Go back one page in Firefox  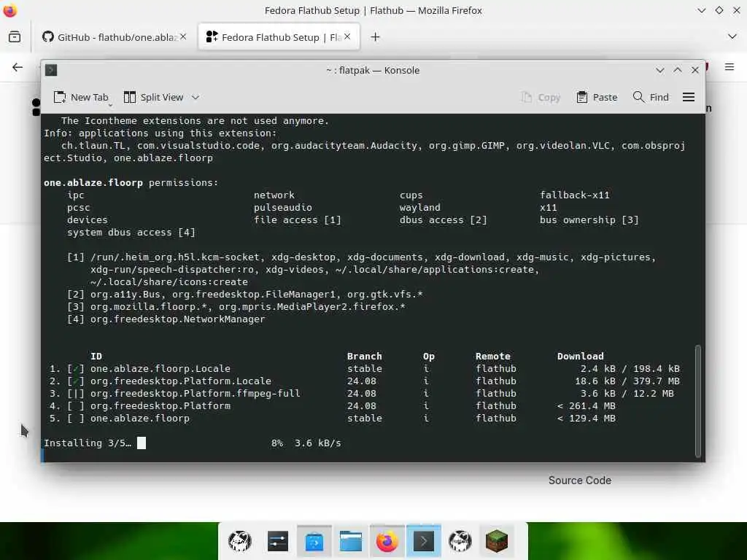tap(18, 67)
